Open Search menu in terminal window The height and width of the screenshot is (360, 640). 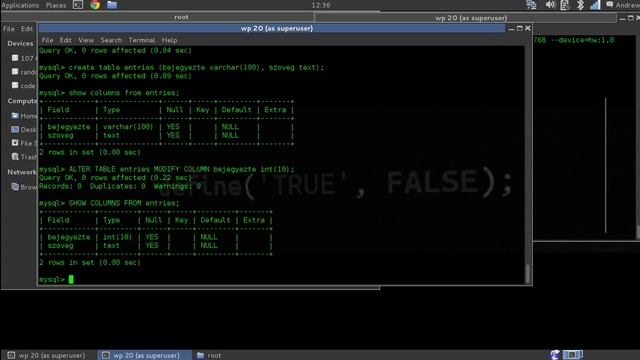(x=111, y=40)
